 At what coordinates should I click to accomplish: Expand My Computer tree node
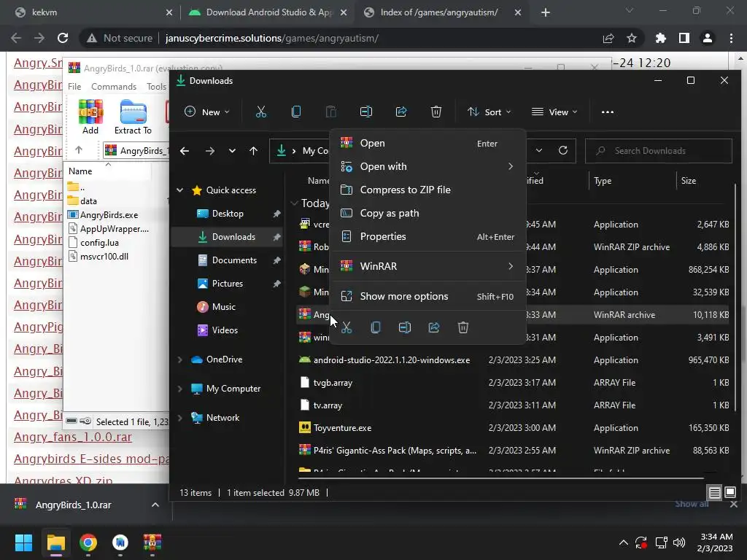coord(180,389)
